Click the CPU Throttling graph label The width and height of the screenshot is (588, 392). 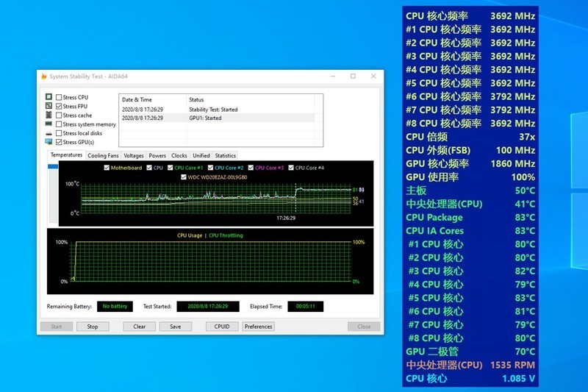[x=226, y=235]
